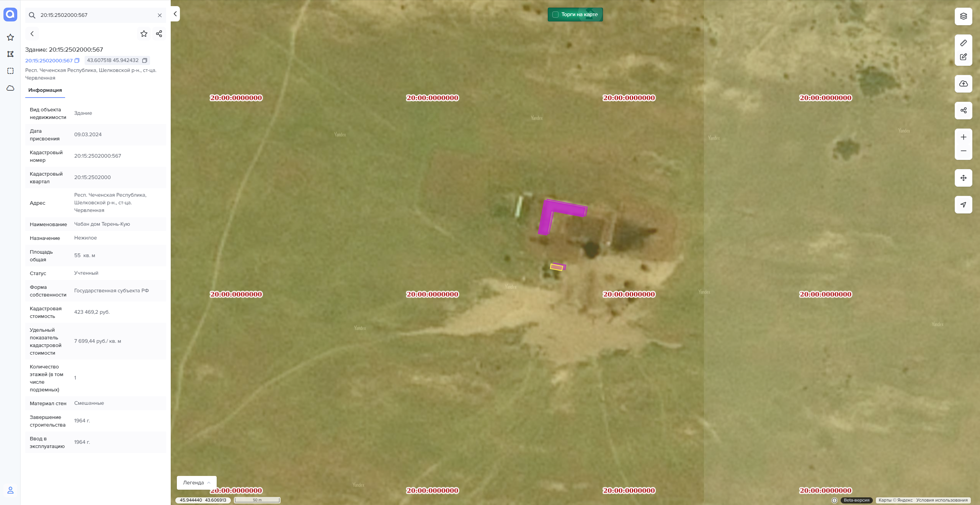Enable the Торги на карте checkbox
Viewport: 980px width, 505px height.
[x=555, y=15]
